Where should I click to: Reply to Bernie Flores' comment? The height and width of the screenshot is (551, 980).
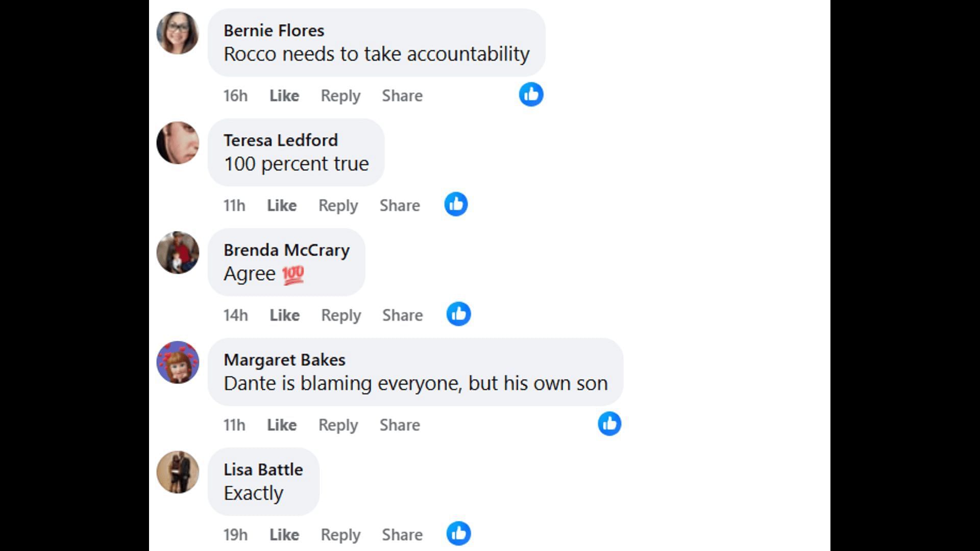[340, 96]
